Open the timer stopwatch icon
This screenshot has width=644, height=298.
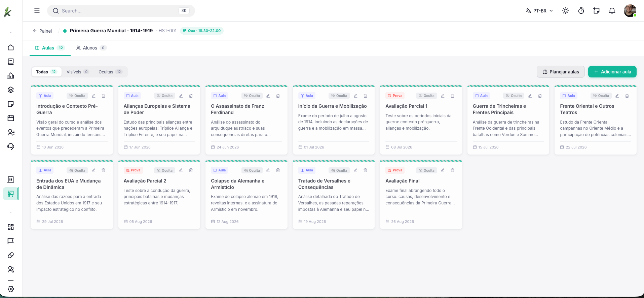tap(581, 11)
